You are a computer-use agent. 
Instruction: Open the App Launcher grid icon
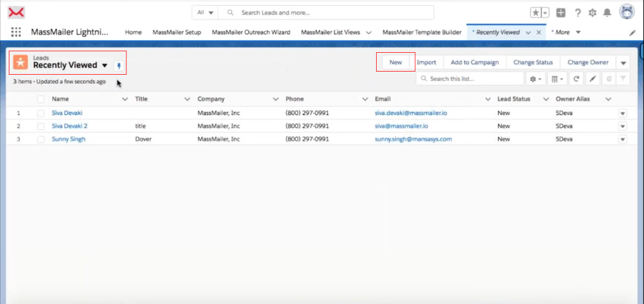click(x=16, y=32)
